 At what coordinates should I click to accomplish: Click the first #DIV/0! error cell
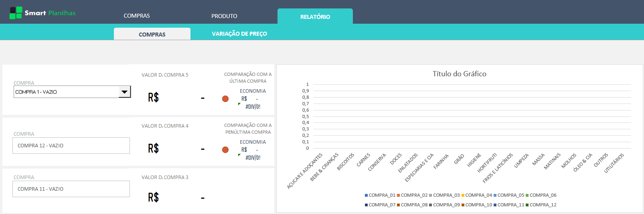[x=253, y=107]
